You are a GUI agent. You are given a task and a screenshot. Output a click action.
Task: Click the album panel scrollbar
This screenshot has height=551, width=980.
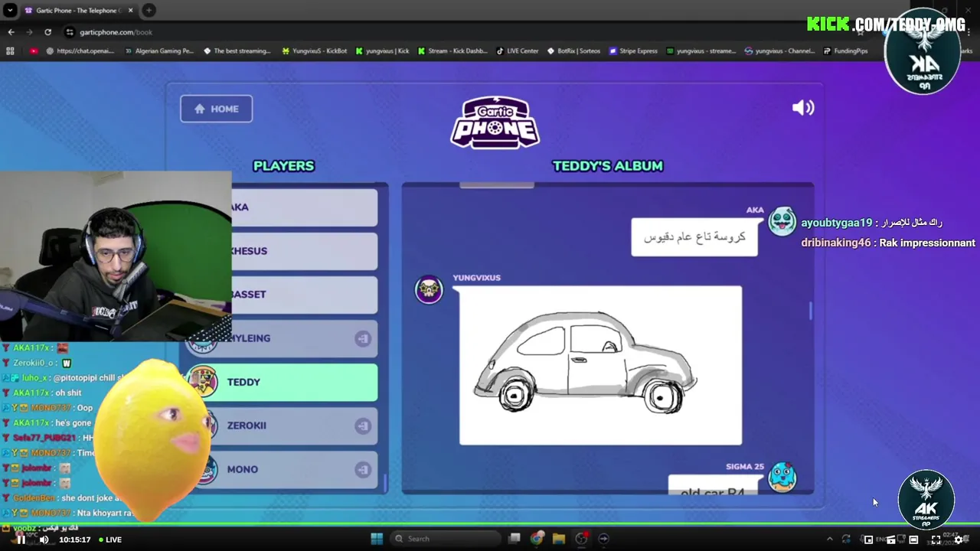[810, 311]
